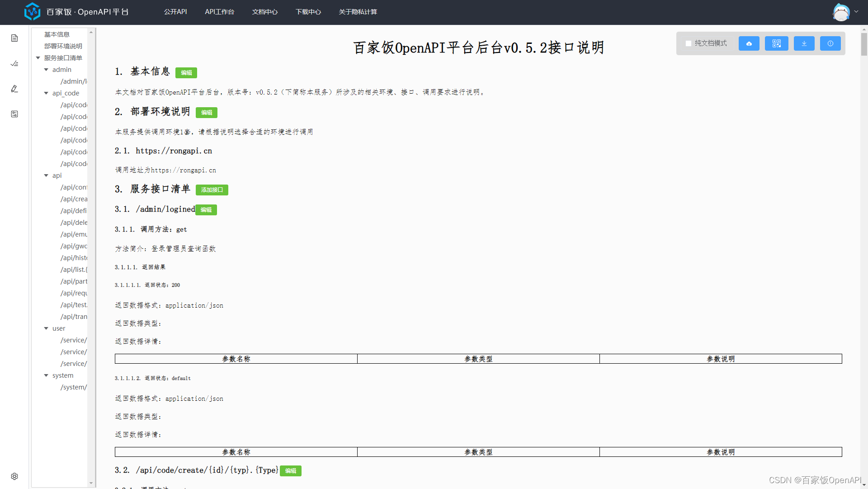
Task: Click the cloud upload button
Action: 749,43
